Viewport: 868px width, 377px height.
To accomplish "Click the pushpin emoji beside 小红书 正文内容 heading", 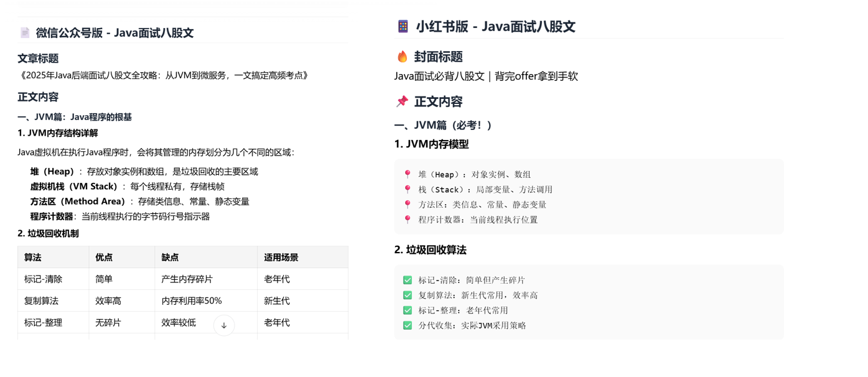I will tap(402, 101).
